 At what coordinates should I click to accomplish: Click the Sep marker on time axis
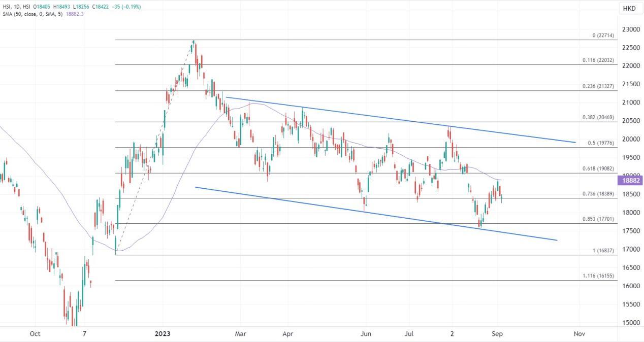[497, 334]
